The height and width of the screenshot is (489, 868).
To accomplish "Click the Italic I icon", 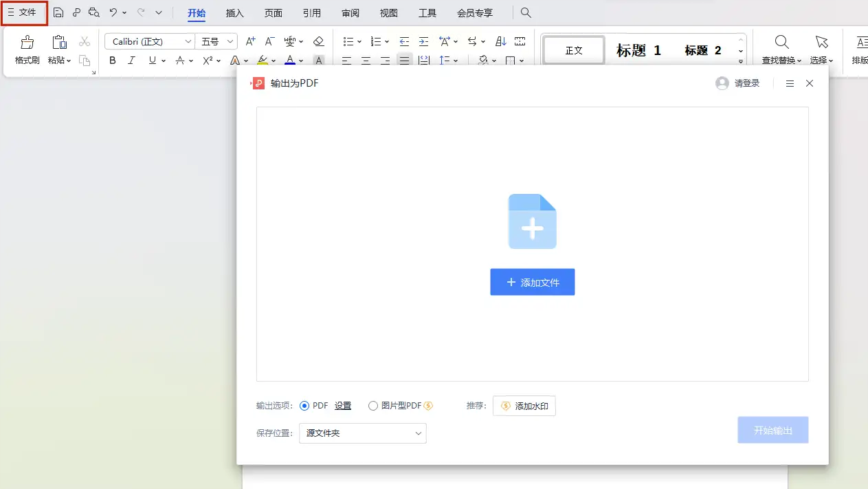I will coord(132,61).
